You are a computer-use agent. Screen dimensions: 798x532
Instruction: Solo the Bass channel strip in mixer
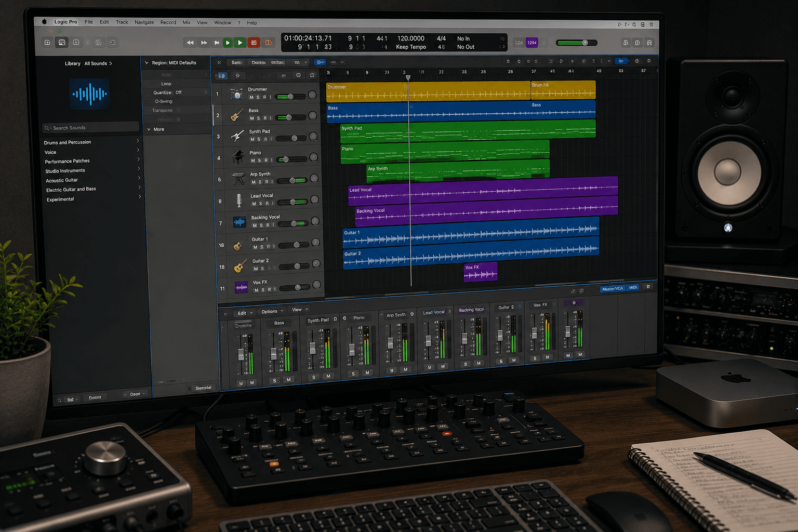click(275, 381)
